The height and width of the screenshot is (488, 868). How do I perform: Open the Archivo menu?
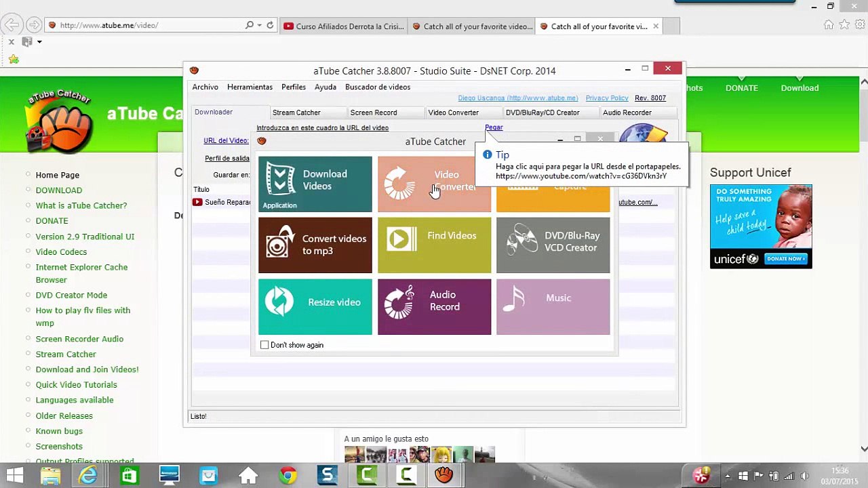tap(205, 87)
